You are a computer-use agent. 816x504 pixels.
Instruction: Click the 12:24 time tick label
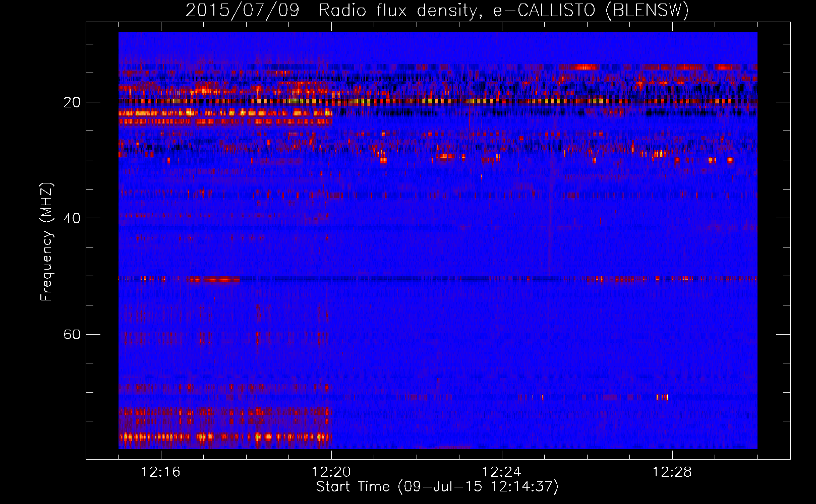point(502,472)
